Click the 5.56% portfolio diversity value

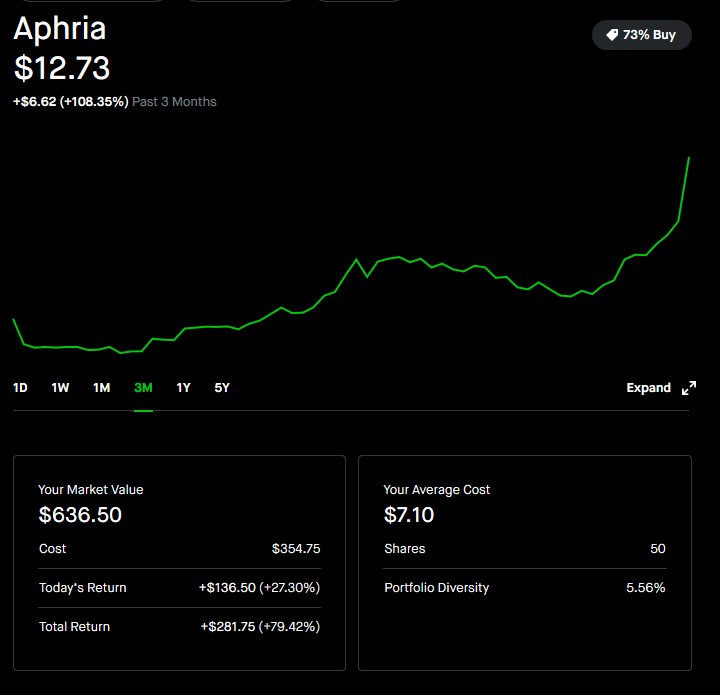point(646,588)
